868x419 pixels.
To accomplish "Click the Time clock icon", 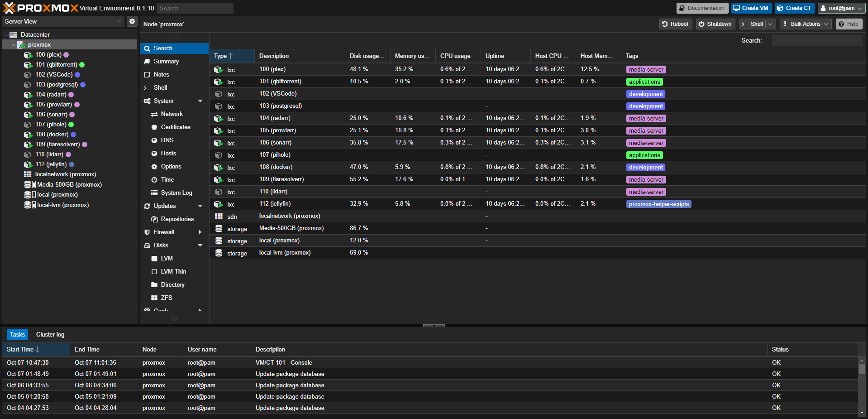I will click(154, 180).
